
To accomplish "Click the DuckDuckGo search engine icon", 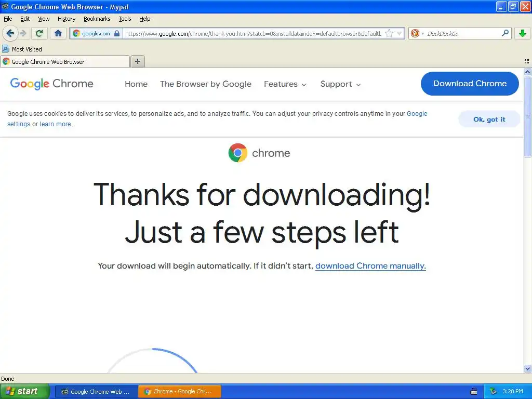I will pos(415,33).
